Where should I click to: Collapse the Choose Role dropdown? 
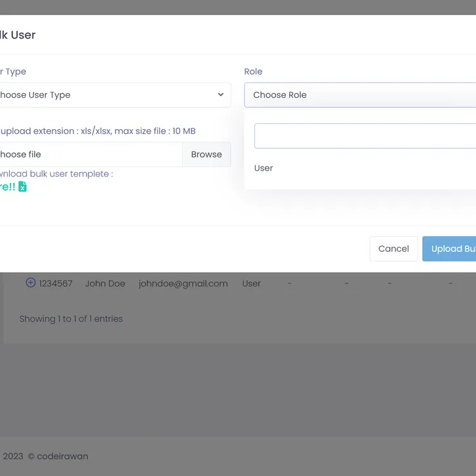361,95
